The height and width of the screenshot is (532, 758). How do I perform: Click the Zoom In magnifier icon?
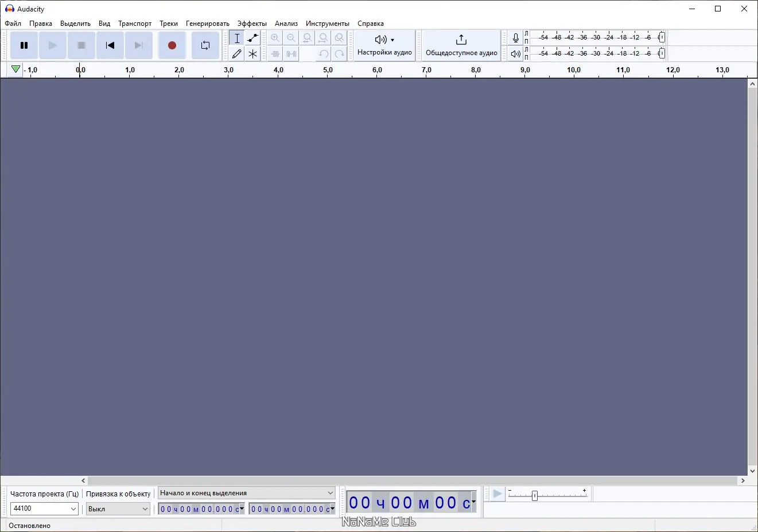[275, 38]
